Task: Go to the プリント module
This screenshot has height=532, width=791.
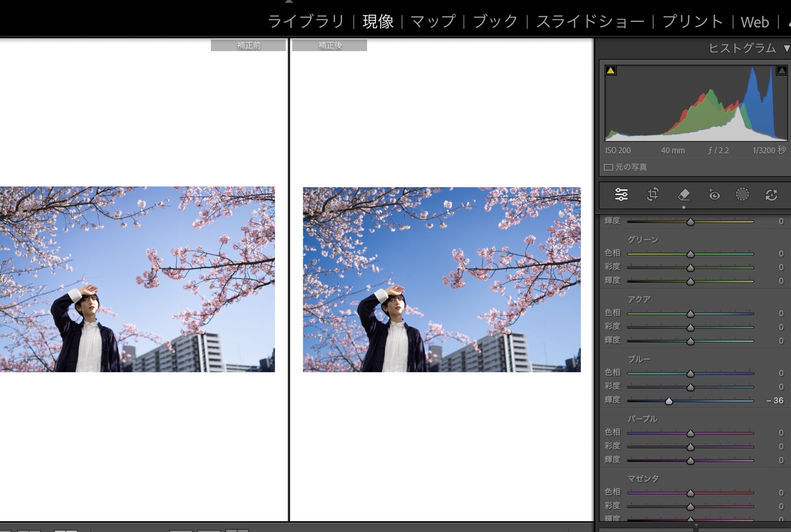Action: click(x=693, y=21)
